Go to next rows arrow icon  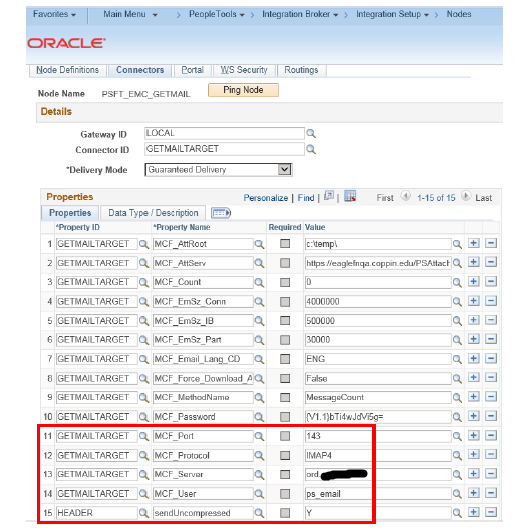(x=466, y=196)
